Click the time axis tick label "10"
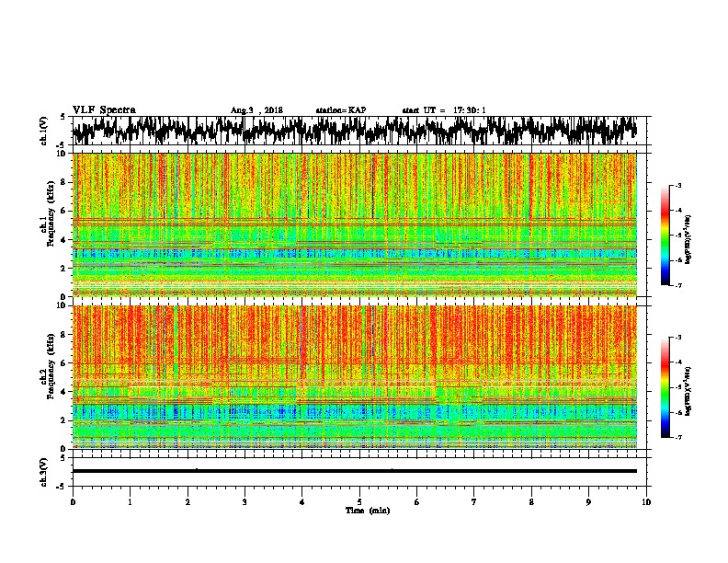This screenshot has width=728, height=563. click(646, 502)
